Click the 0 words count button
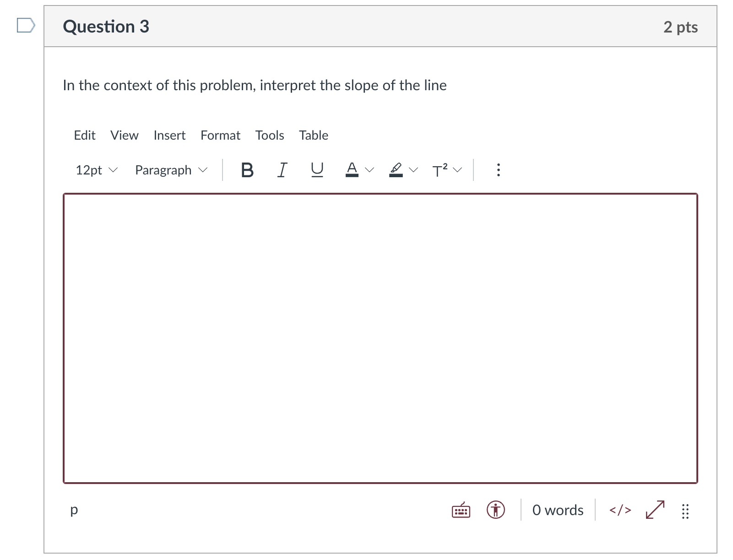The width and height of the screenshot is (733, 560). (x=558, y=510)
